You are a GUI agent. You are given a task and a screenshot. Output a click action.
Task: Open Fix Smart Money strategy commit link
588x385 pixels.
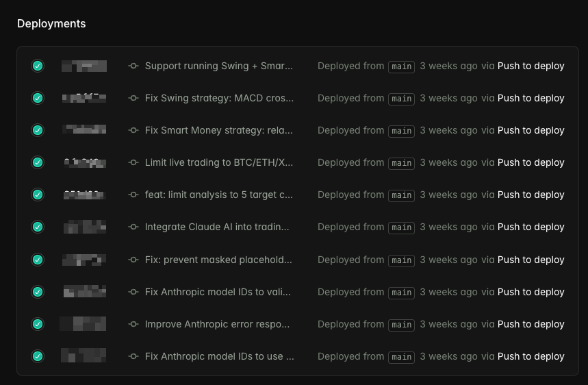(219, 130)
